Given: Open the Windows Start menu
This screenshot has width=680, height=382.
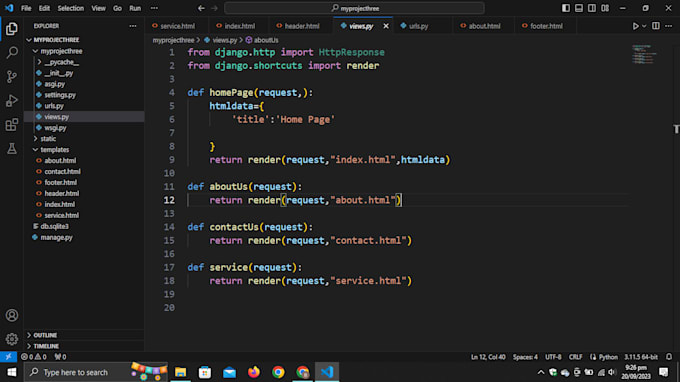Looking at the screenshot, I should pyautogui.click(x=12, y=372).
